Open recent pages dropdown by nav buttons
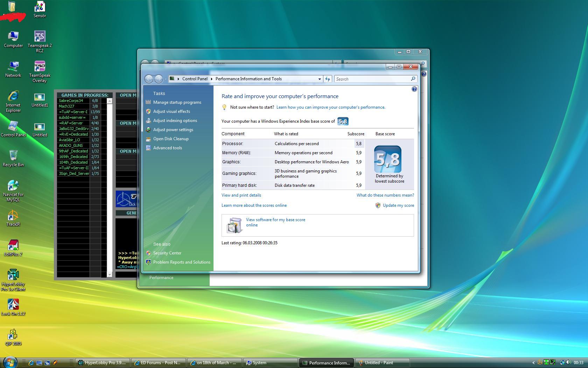588x368 pixels. [166, 79]
